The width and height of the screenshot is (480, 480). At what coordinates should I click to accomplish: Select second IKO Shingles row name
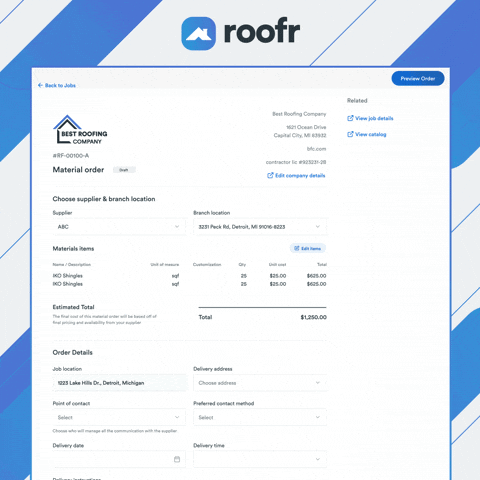(x=68, y=284)
